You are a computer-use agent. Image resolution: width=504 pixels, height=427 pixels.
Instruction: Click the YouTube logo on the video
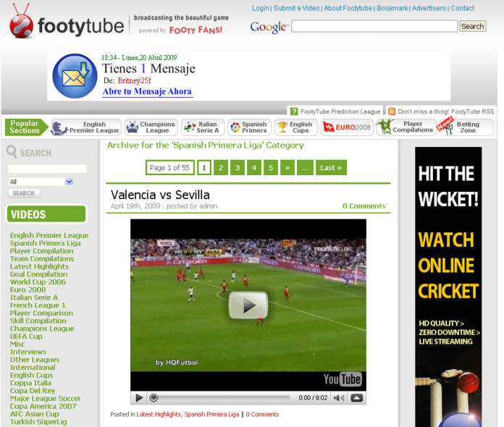(343, 379)
